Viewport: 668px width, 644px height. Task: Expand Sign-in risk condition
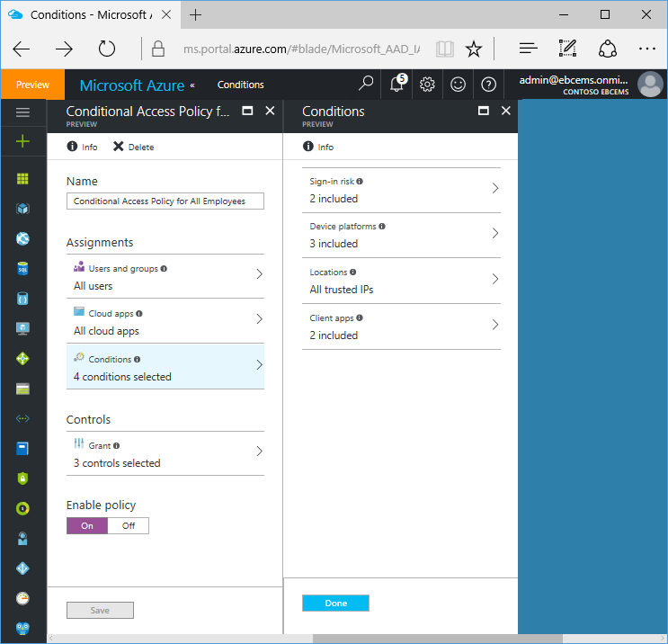401,190
